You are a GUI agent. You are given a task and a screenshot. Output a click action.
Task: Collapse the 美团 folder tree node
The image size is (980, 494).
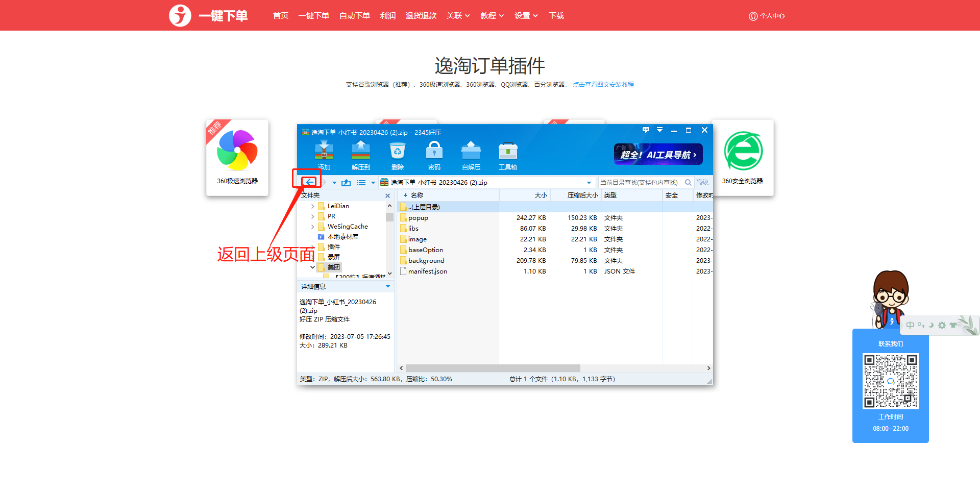pos(312,267)
